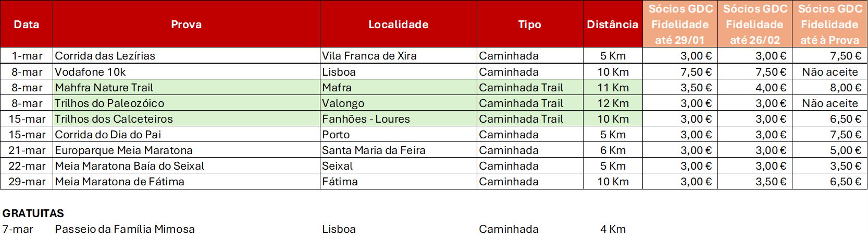
Task: Click the "Fanhões - Loures" cell
Action: [366, 119]
